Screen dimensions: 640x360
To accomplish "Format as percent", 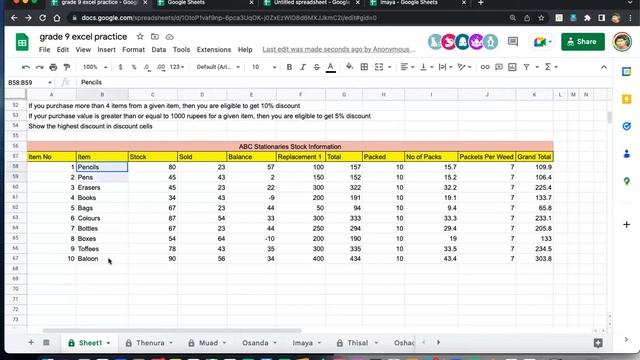I will [x=134, y=67].
